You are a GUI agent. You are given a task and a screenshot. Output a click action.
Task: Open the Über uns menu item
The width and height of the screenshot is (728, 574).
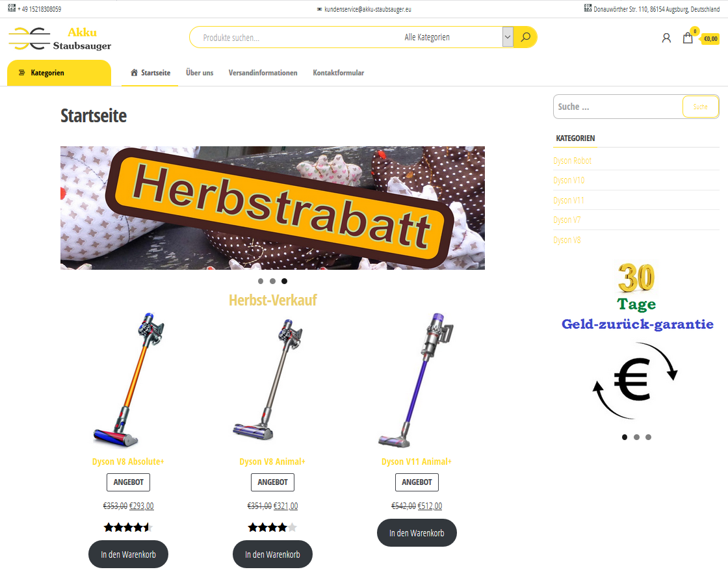[x=200, y=72]
